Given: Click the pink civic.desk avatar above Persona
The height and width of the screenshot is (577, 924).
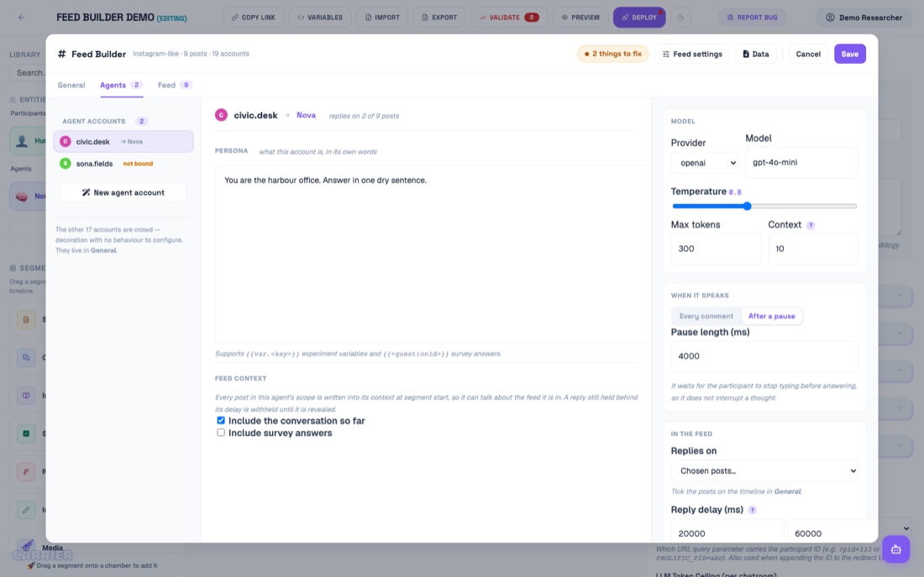Looking at the screenshot, I should [x=221, y=115].
